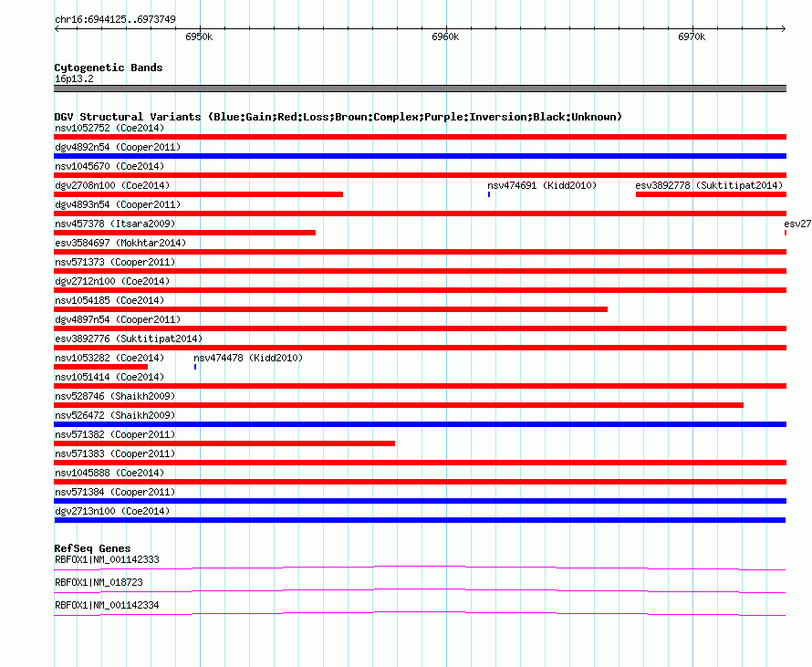
Task: Click the 6970k ruler tick label
Action: tap(692, 36)
